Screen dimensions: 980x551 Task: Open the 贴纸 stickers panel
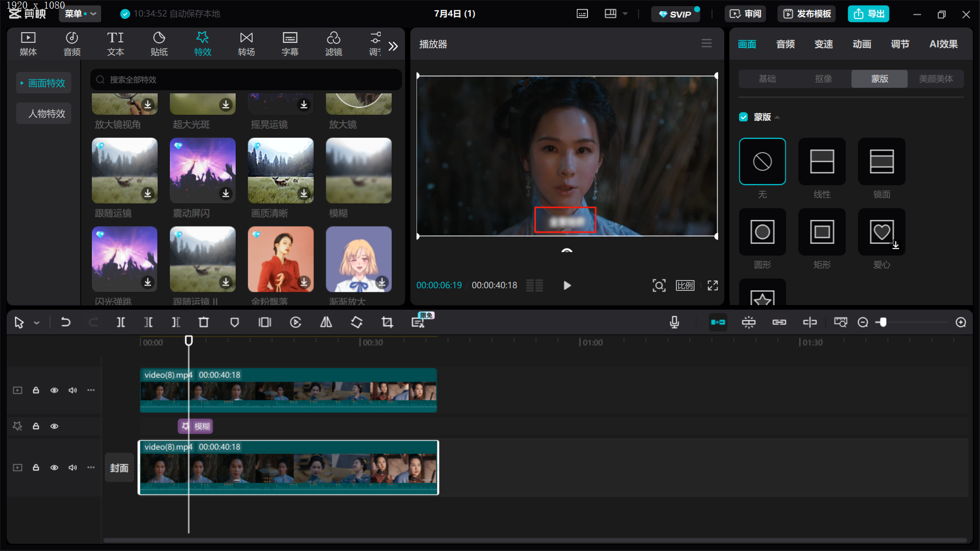coord(159,44)
